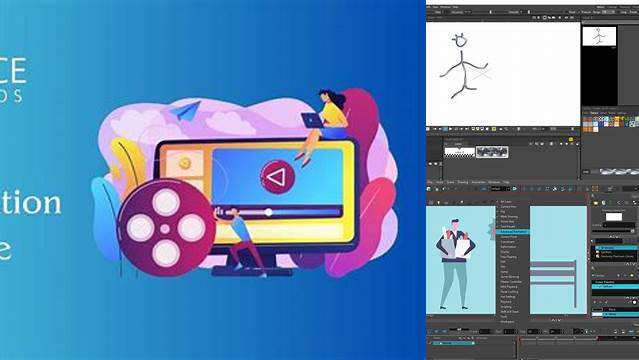
Task: Click the white color preview box in the right panel
Action: (x=614, y=217)
